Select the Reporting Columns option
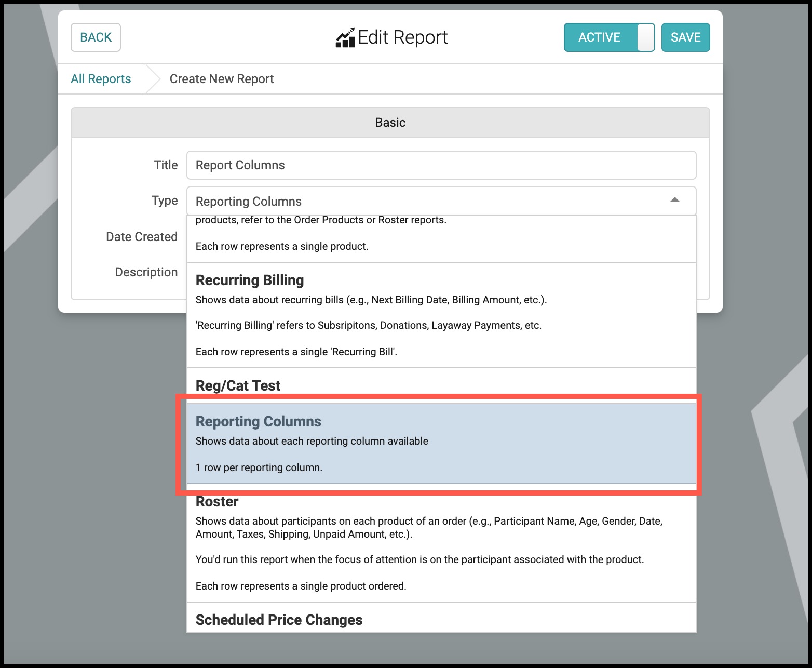This screenshot has width=812, height=668. [x=441, y=444]
